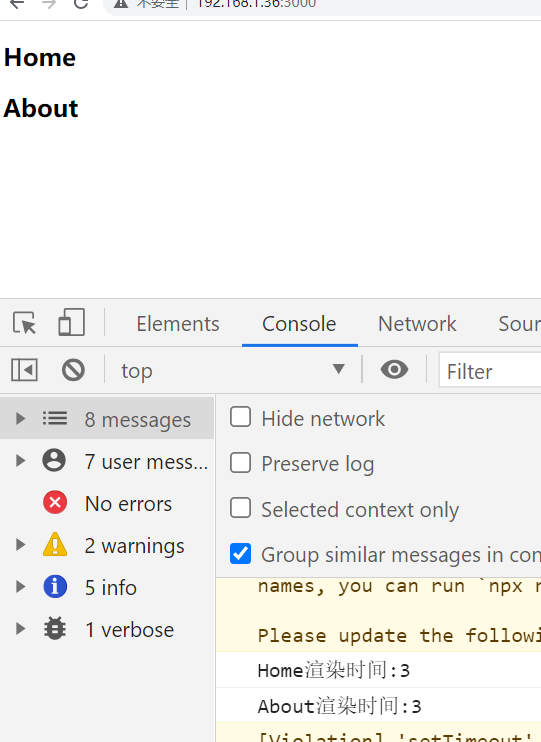Hide the console sidebar panel icon

[x=25, y=370]
